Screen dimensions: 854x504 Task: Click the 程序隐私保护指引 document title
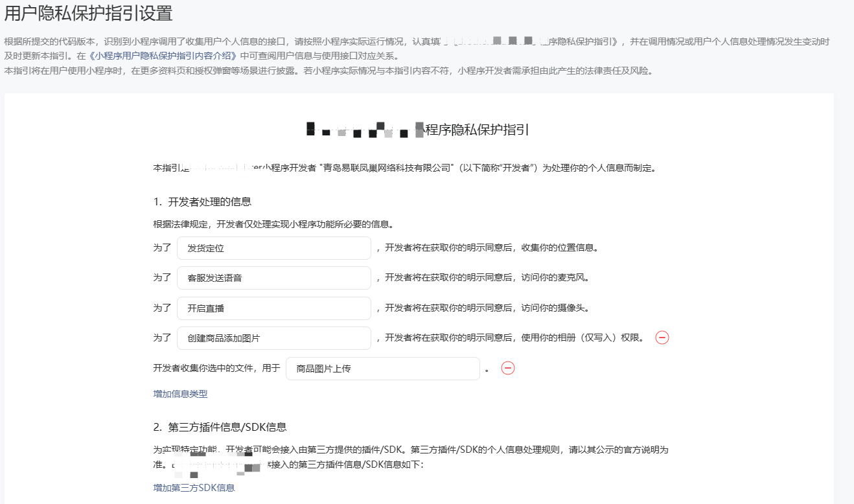pyautogui.click(x=477, y=130)
